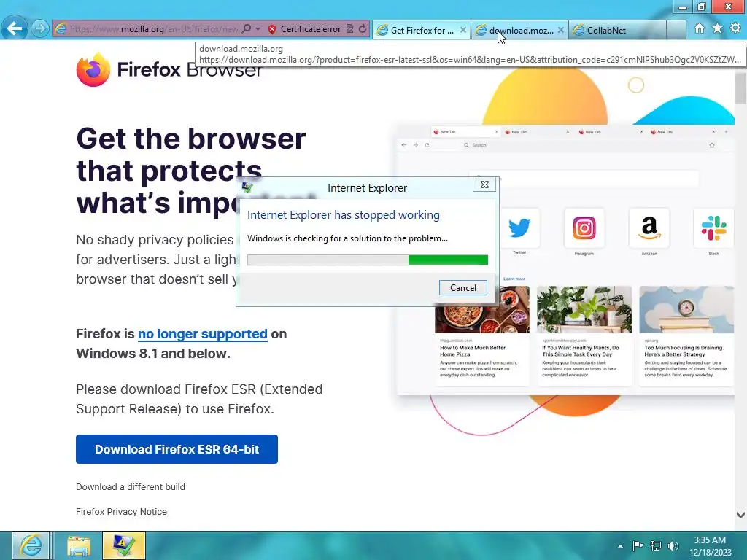The height and width of the screenshot is (560, 747).
Task: Click the Amazon tile in preview
Action: [x=649, y=227]
